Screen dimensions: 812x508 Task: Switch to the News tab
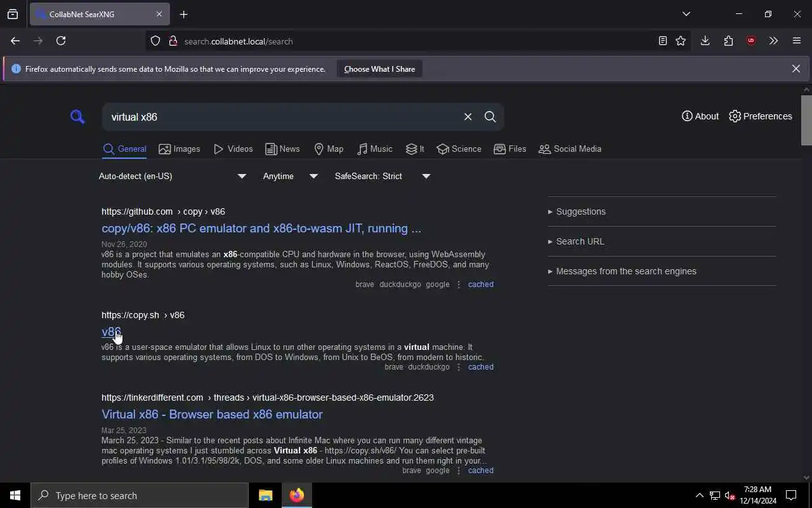coord(282,149)
